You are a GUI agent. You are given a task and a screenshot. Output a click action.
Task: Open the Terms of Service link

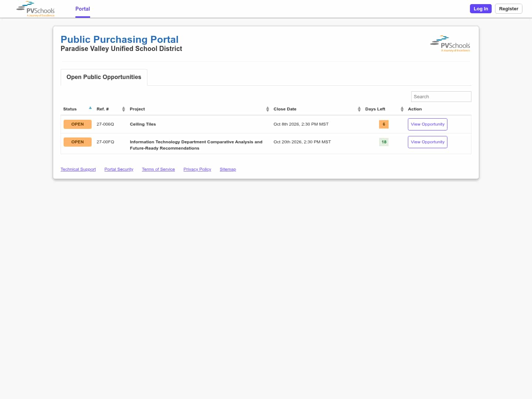158,169
